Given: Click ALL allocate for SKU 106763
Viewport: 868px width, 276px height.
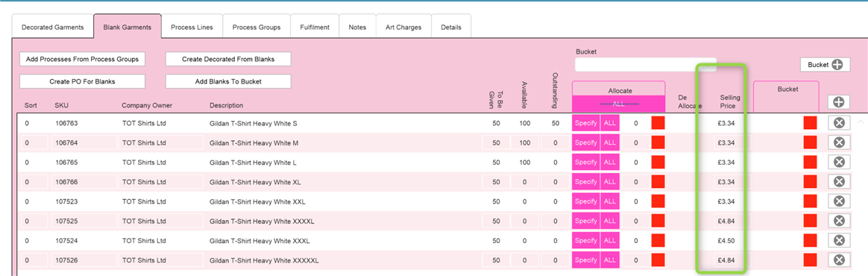Looking at the screenshot, I should coord(610,123).
